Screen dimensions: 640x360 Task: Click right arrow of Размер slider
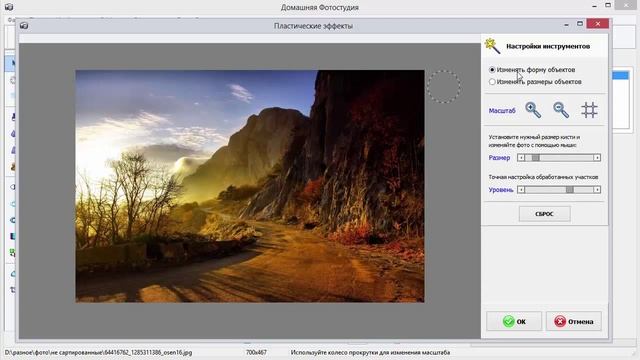[597, 158]
